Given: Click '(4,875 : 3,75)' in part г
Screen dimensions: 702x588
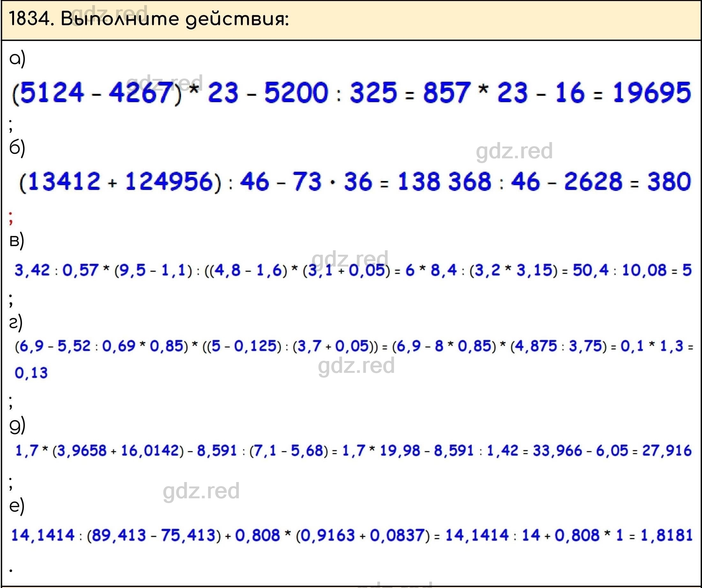Looking at the screenshot, I should point(558,346).
